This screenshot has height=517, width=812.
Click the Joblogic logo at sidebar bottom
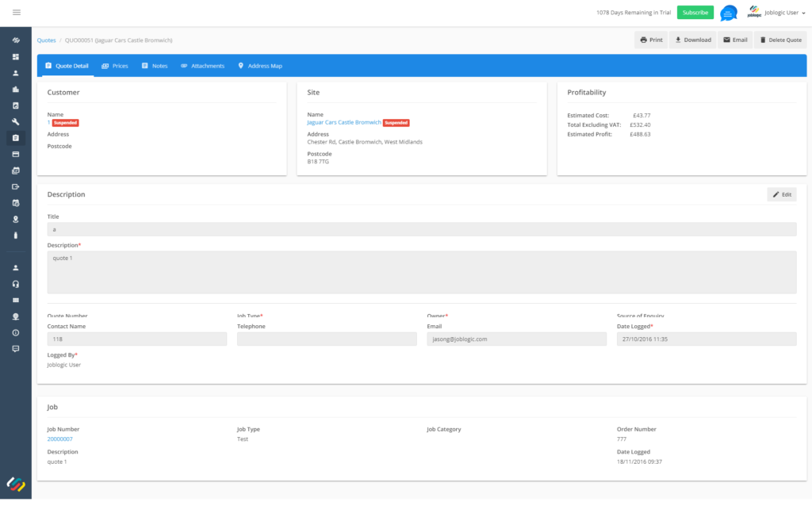click(x=16, y=482)
